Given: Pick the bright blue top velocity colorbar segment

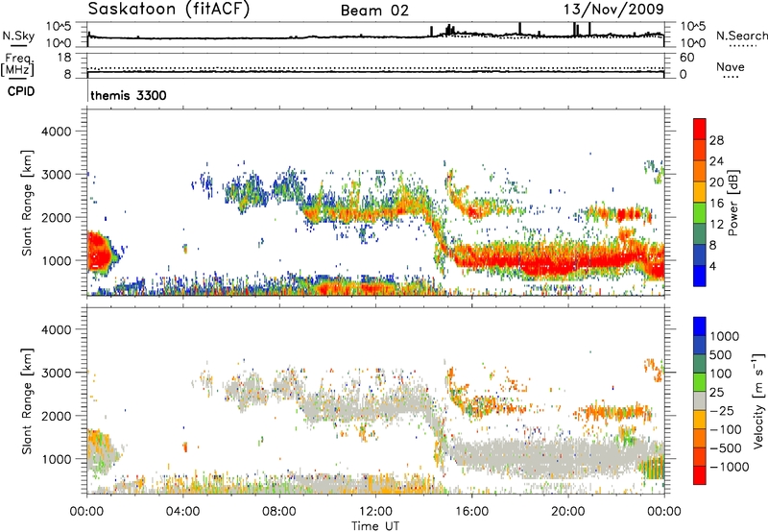Looking at the screenshot, I should [700, 326].
